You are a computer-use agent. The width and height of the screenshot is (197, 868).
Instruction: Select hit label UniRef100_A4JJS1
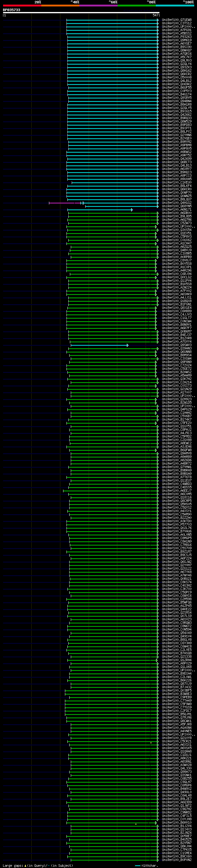pos(176,297)
